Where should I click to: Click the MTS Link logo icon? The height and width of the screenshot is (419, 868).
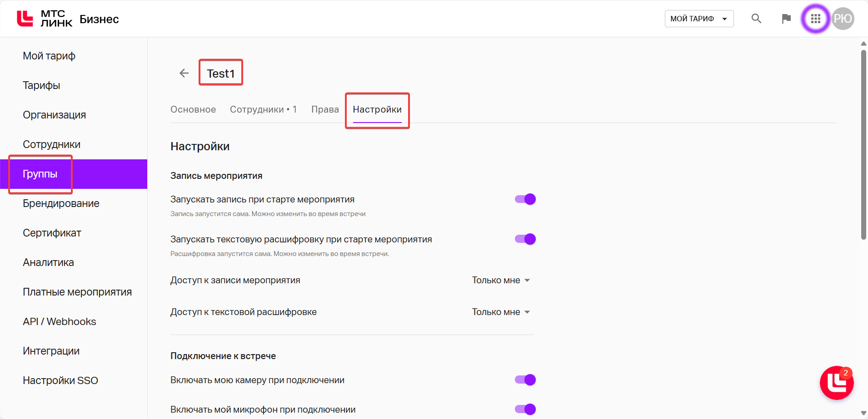point(25,19)
